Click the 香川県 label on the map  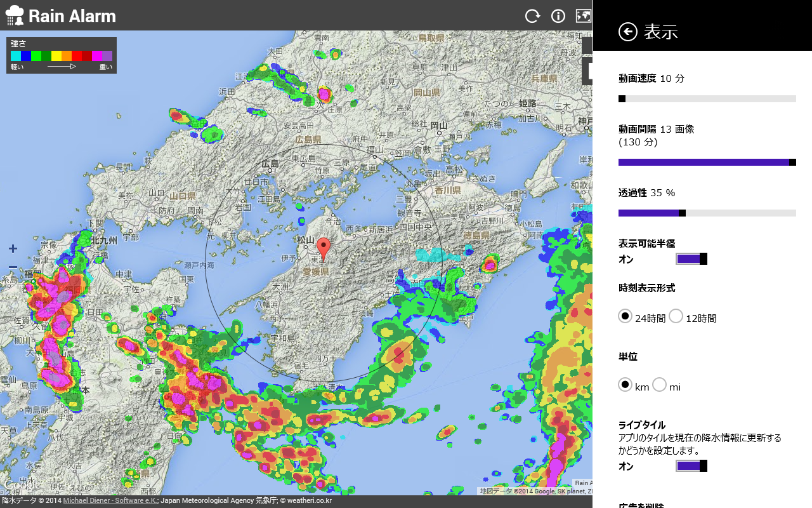(x=447, y=190)
